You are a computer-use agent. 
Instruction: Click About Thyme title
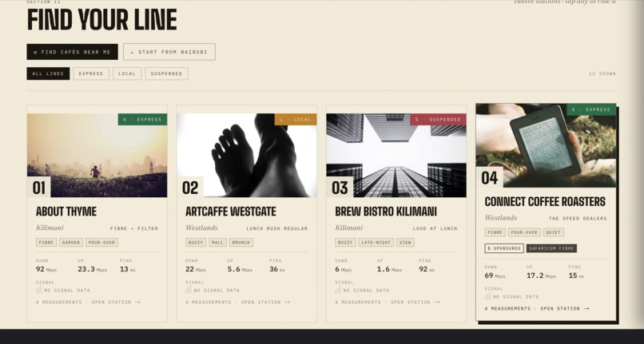click(66, 212)
